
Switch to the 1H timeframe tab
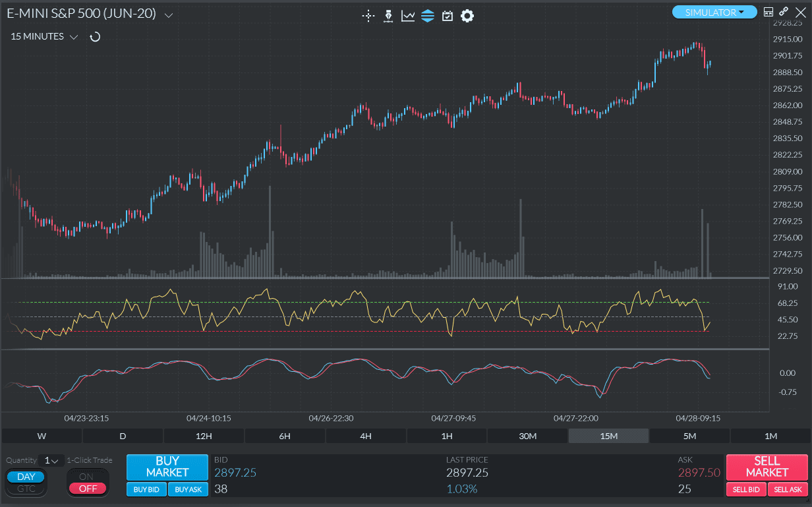tap(446, 436)
